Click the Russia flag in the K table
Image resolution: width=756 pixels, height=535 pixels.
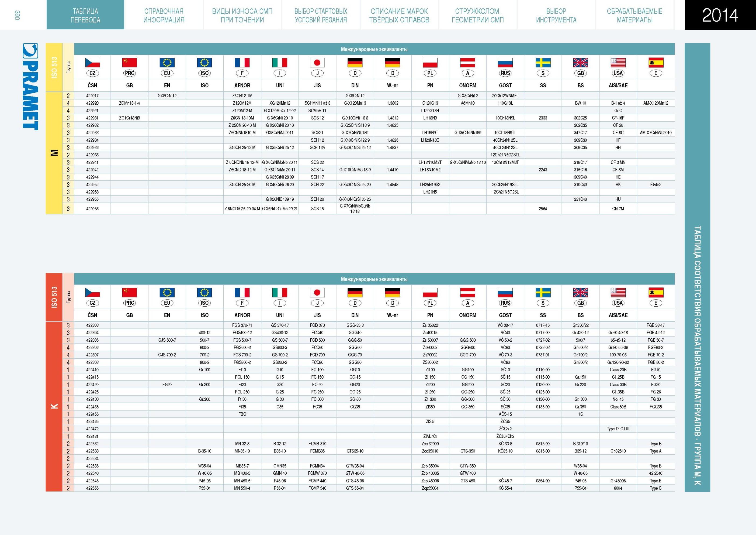click(505, 292)
